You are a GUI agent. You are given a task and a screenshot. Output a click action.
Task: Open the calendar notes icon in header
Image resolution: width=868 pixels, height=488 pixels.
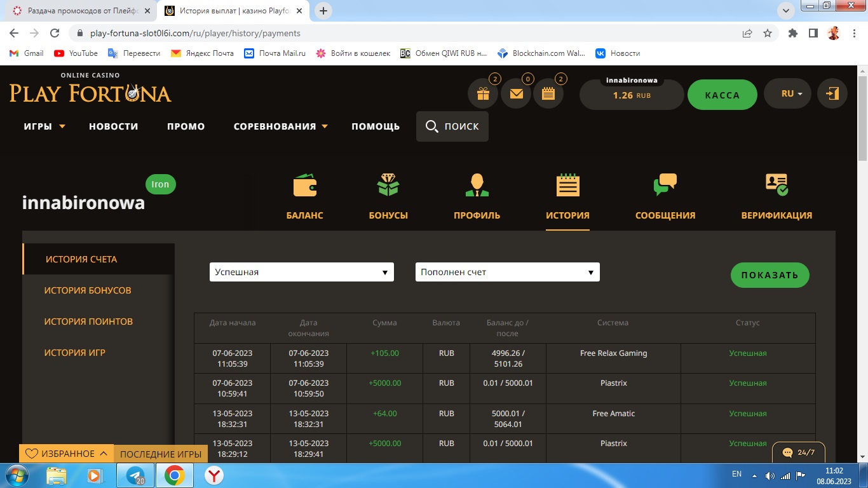[548, 94]
